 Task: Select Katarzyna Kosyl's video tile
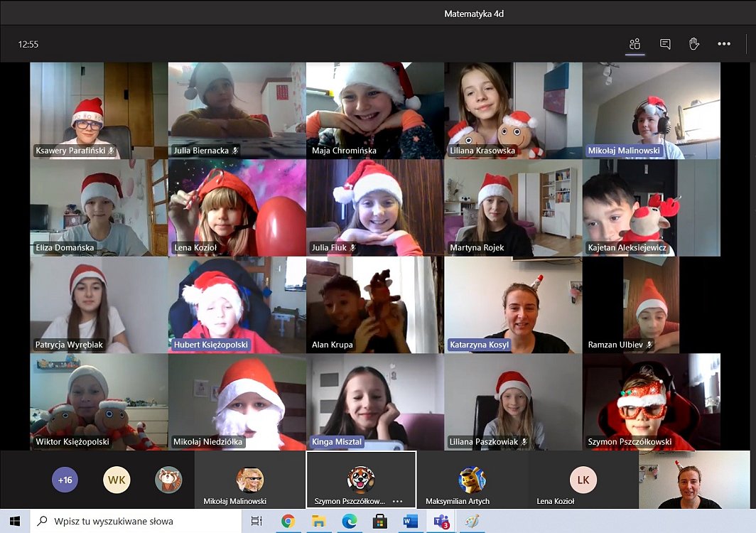pyautogui.click(x=513, y=305)
